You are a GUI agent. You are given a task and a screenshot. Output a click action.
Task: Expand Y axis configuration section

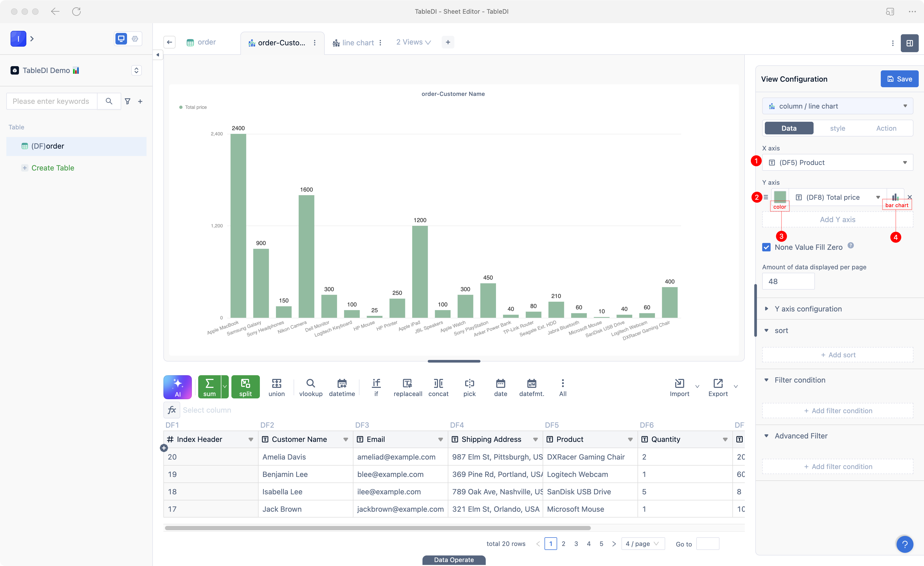click(808, 309)
